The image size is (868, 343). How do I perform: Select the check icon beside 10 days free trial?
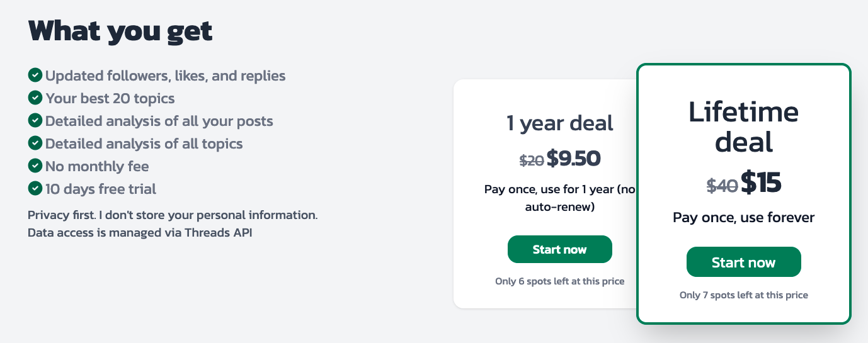[x=35, y=189]
